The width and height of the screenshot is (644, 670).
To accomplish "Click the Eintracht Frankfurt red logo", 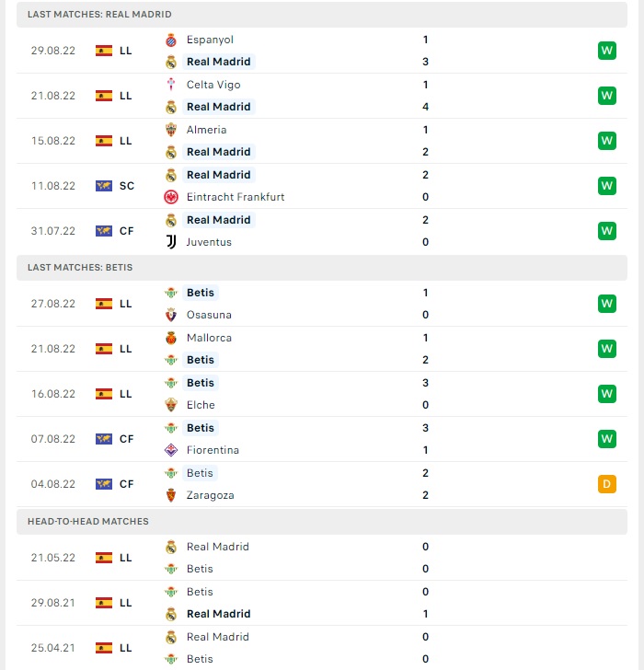I will 171,197.
